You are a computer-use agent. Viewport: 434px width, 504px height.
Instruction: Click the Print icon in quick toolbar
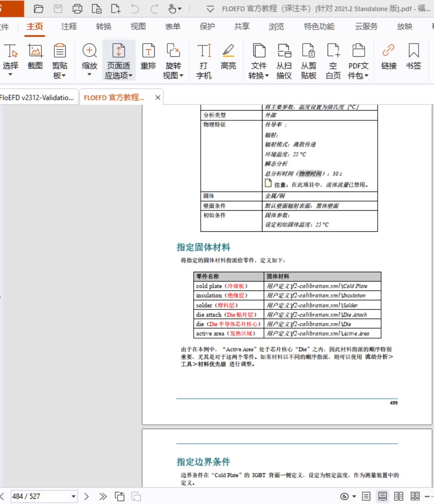click(77, 8)
